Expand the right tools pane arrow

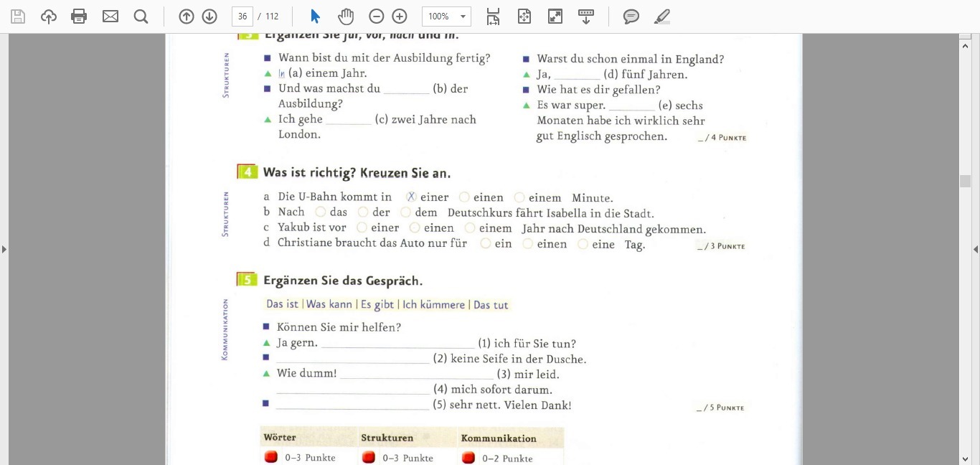(x=976, y=249)
